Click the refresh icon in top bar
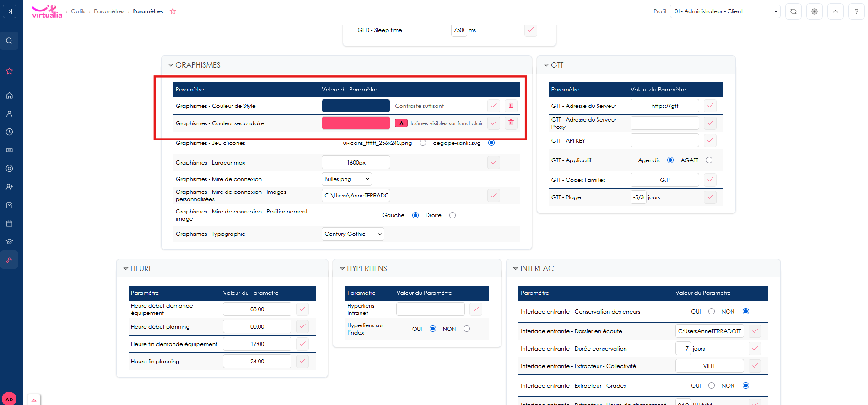Screen dimensions: 868x405 point(793,11)
